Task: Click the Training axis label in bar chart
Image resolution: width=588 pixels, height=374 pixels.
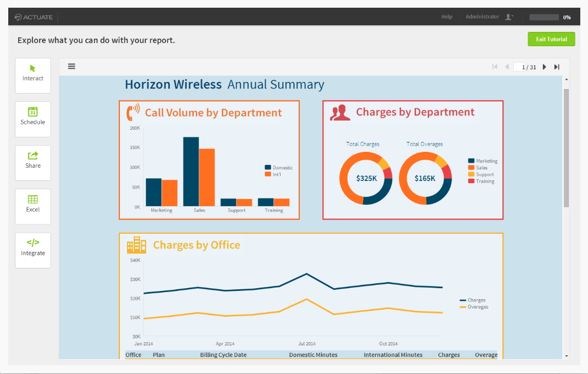Action: pos(274,210)
